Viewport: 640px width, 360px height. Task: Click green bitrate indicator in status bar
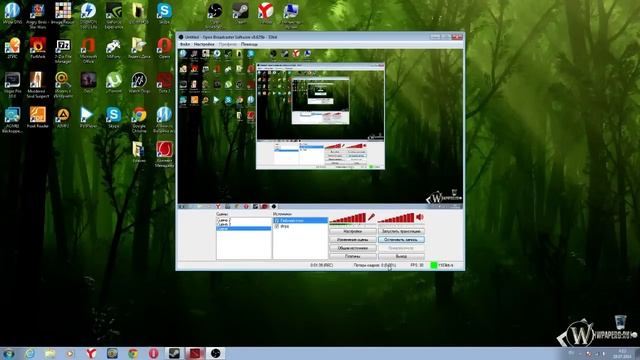[x=434, y=265]
